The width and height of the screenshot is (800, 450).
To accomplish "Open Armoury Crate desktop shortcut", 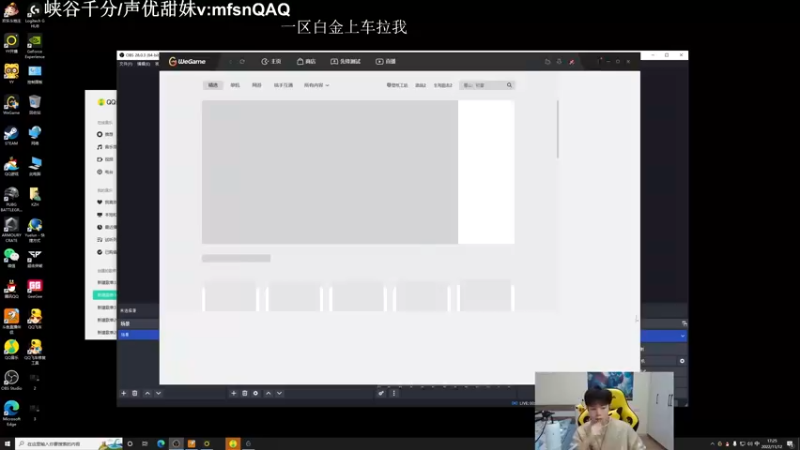I will (x=11, y=230).
